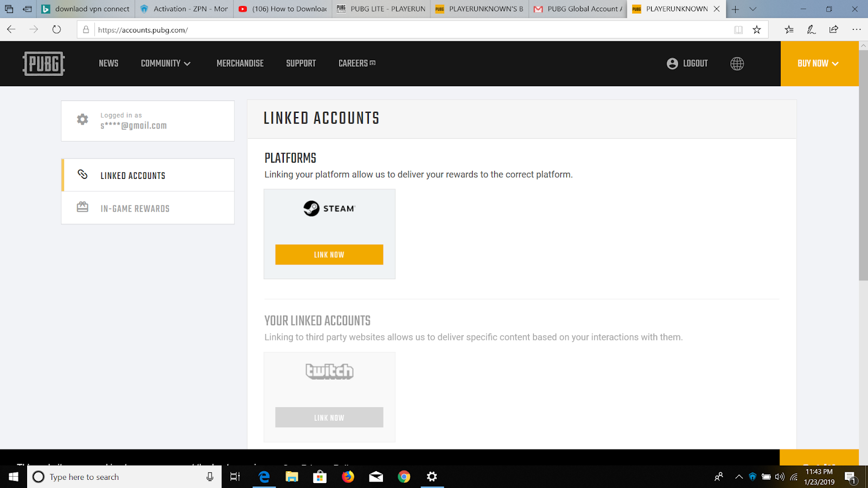
Task: Click the page vertical scrollbar thumb
Action: pos(863,166)
